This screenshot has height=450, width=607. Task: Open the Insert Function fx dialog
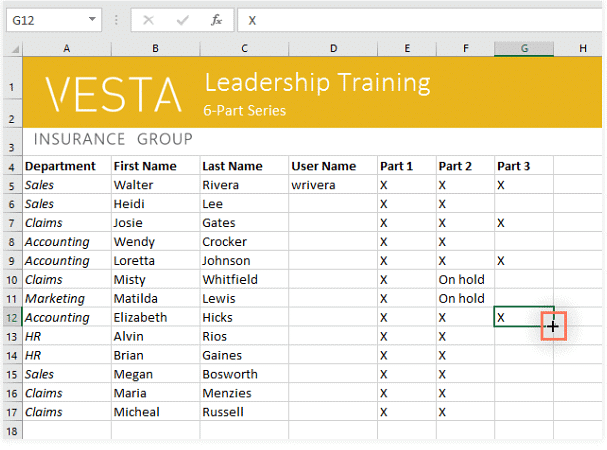point(216,20)
